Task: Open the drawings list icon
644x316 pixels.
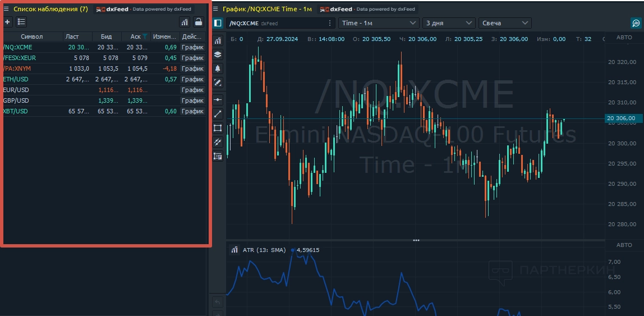Action: (218, 156)
